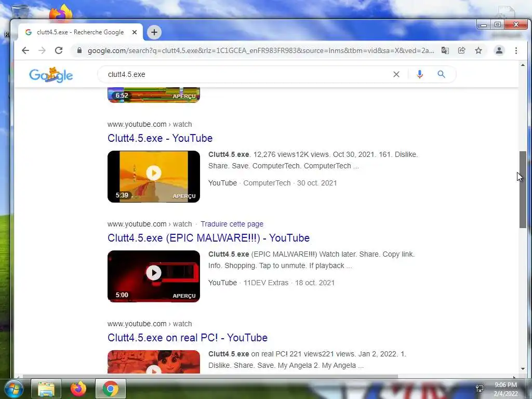The image size is (532, 399).
Task: Open Clutt4.5.exe (EPIC MALWARE!!!) result
Action: tap(208, 238)
